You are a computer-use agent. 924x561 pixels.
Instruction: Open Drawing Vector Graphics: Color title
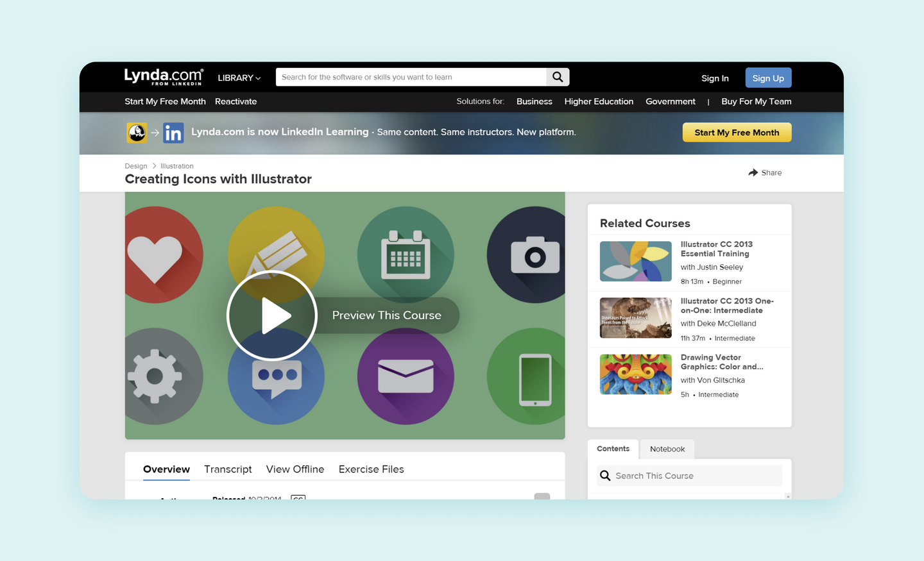(x=722, y=362)
